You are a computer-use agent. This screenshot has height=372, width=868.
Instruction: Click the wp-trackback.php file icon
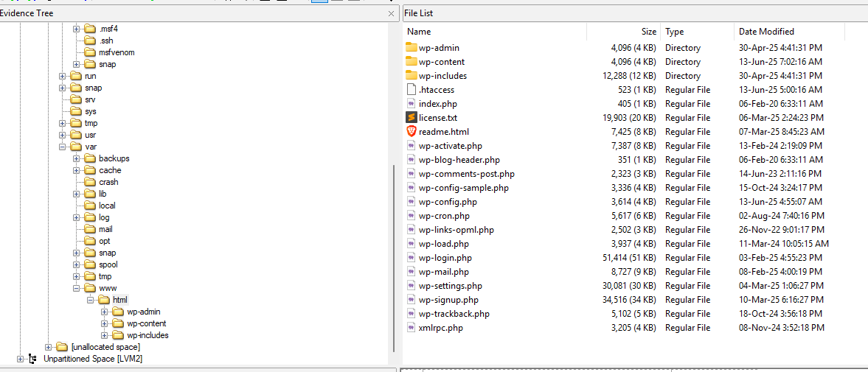click(411, 314)
